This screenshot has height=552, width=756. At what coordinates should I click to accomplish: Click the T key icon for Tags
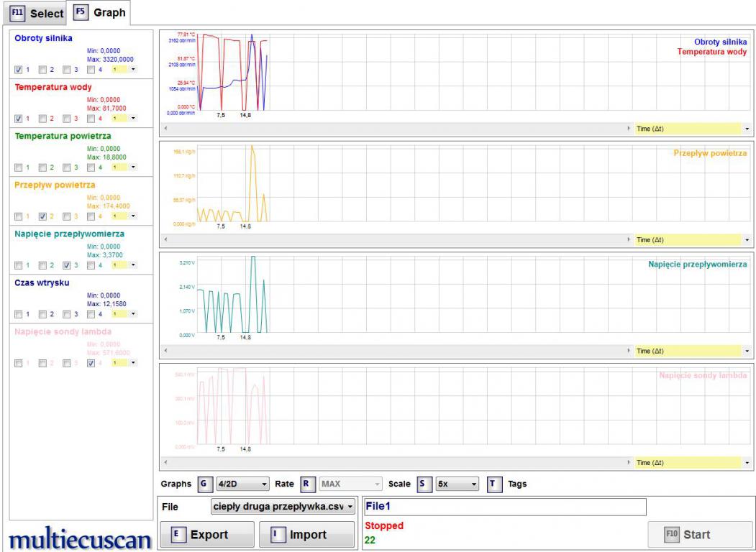pyautogui.click(x=494, y=484)
